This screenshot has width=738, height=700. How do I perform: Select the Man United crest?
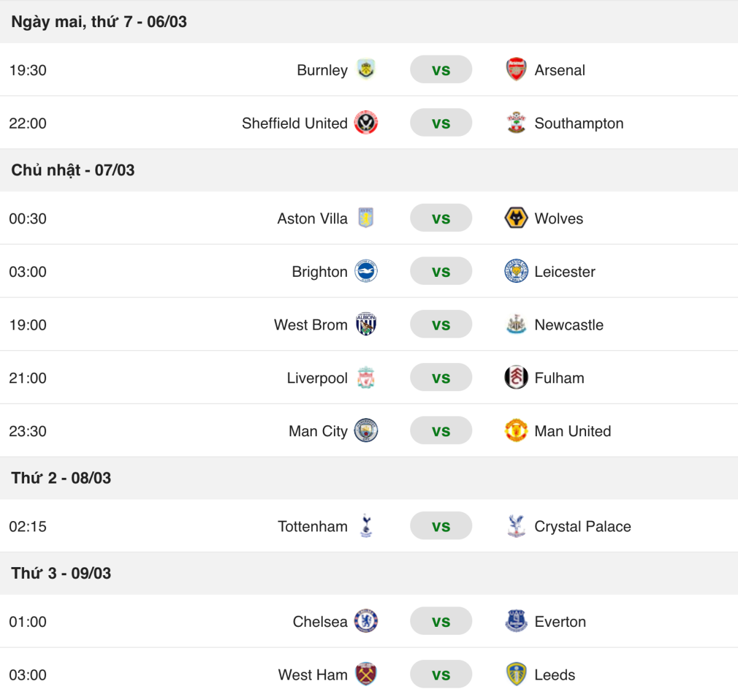pyautogui.click(x=517, y=431)
